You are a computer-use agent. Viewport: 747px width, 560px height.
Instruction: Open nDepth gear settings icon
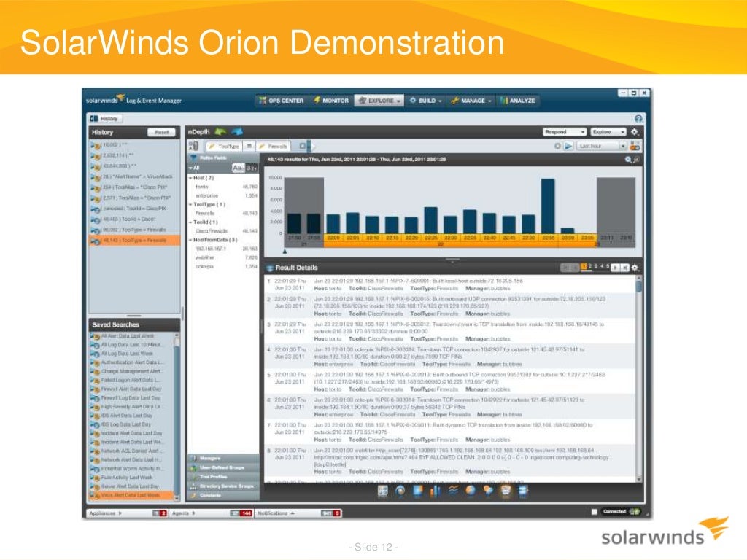[635, 132]
